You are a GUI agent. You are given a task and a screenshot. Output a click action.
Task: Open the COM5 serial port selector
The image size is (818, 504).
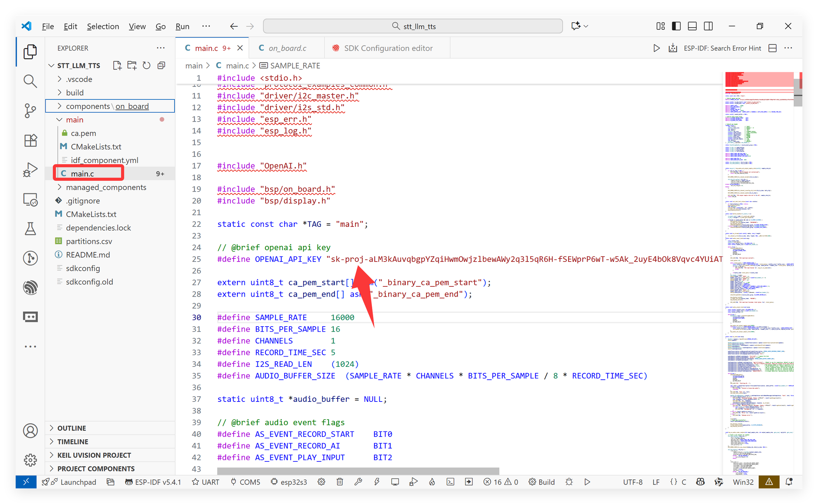(245, 482)
